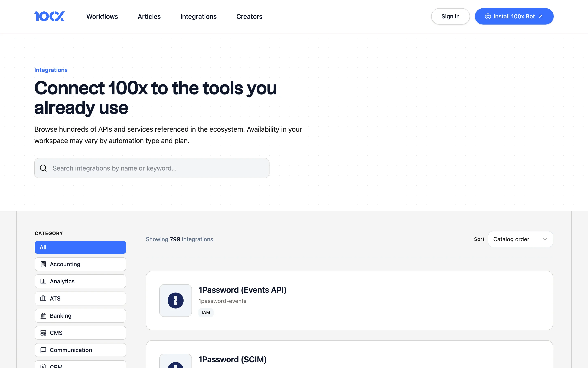Select the CRM category
The height and width of the screenshot is (368, 588).
coord(80,364)
